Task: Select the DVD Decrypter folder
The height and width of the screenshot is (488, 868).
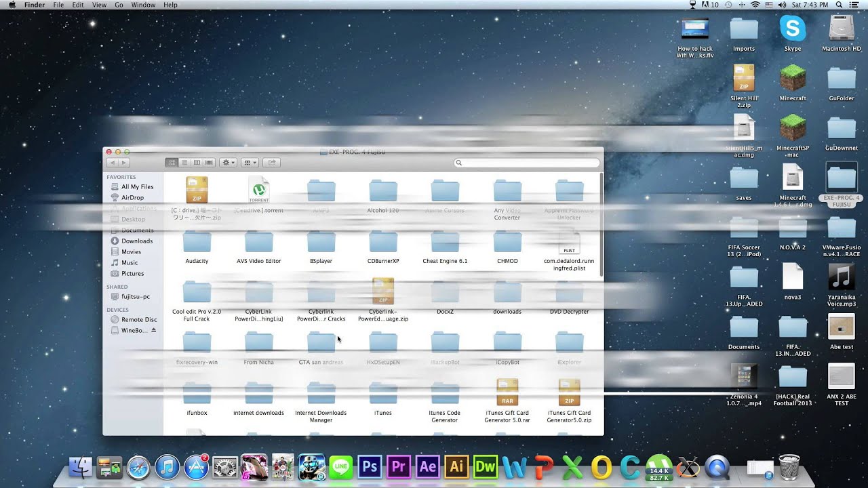Action: pos(569,293)
